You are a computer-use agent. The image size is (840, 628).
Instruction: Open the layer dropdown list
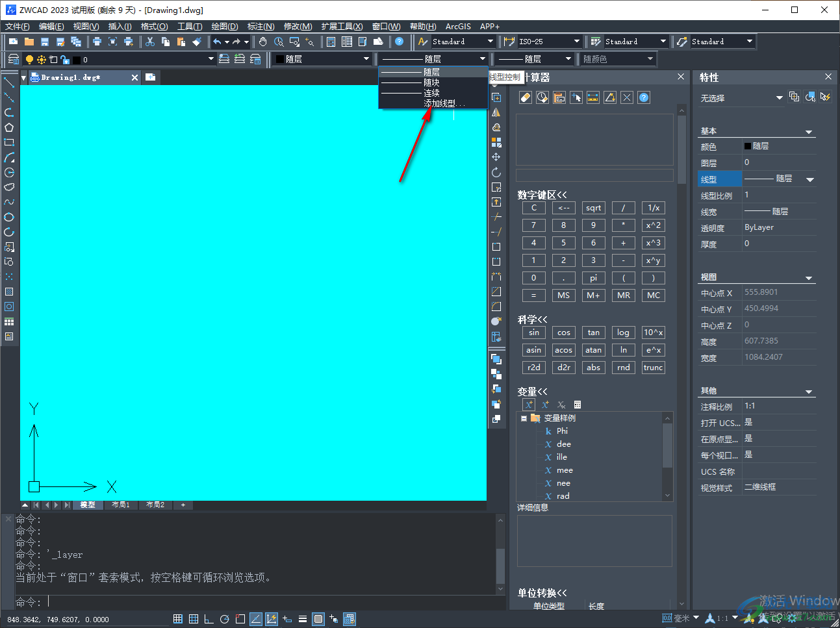210,59
